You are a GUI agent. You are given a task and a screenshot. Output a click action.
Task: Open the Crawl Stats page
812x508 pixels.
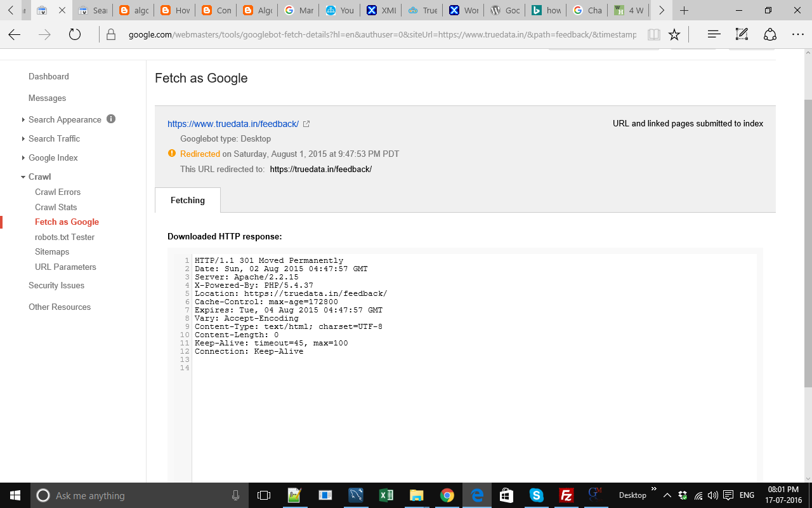(x=56, y=207)
